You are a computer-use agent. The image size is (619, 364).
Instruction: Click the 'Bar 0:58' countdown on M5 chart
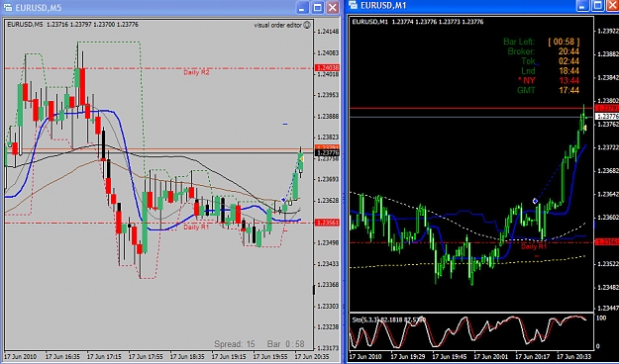[286, 344]
